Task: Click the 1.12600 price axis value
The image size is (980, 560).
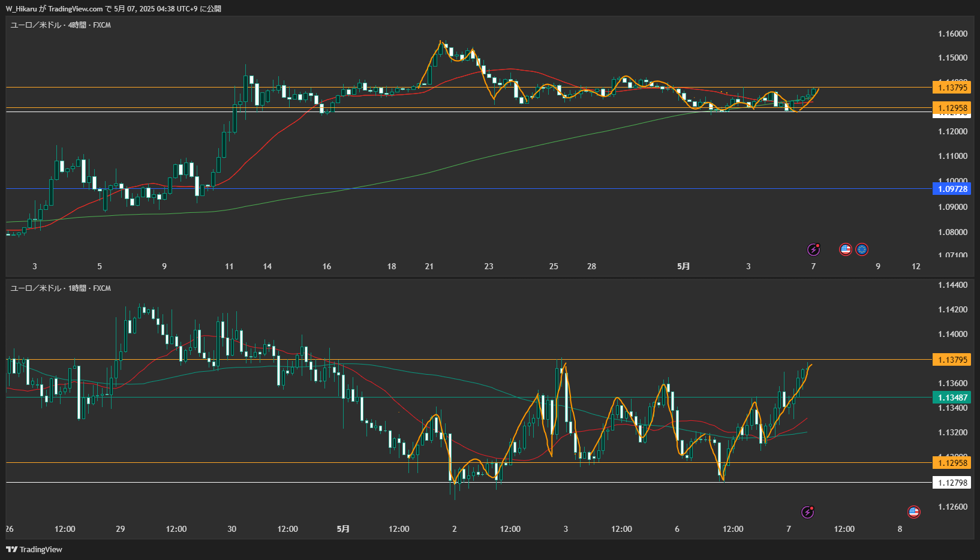Action: tap(952, 507)
